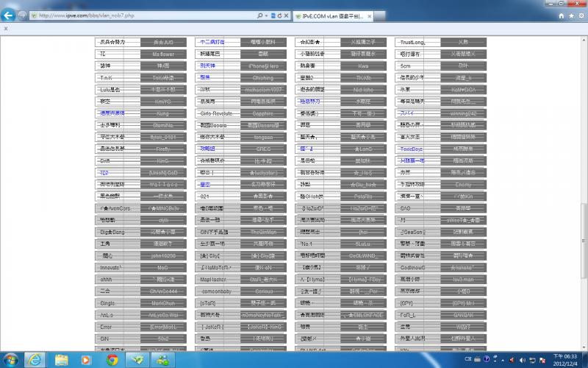The width and height of the screenshot is (588, 368).
Task: Click the FoR_L cell
Action: point(417,315)
